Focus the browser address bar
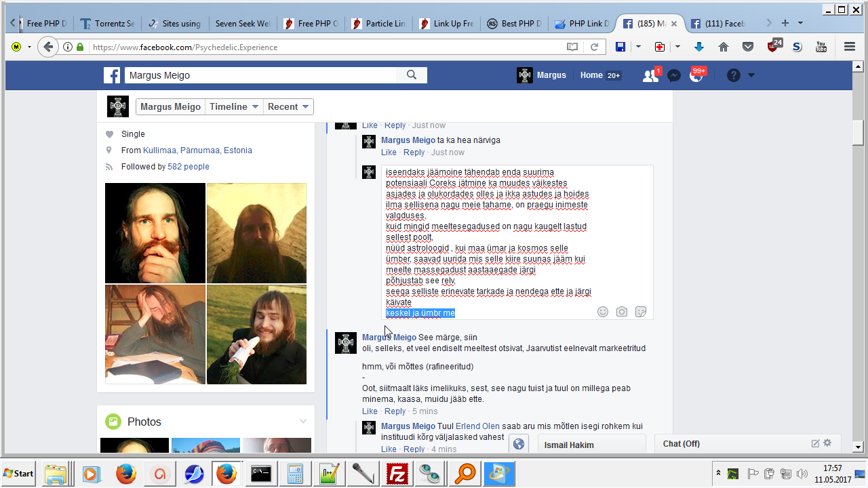868x488 pixels. coord(325,47)
